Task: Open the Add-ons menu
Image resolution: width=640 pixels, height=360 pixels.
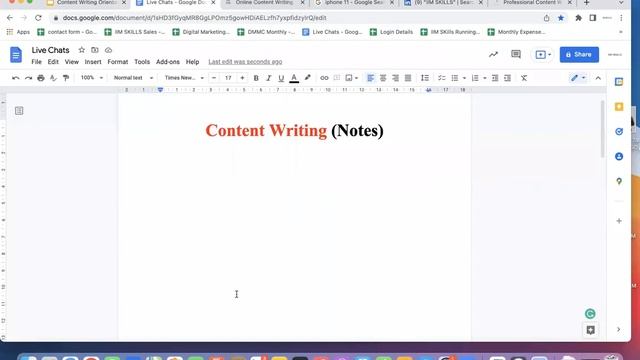Action: tap(168, 62)
